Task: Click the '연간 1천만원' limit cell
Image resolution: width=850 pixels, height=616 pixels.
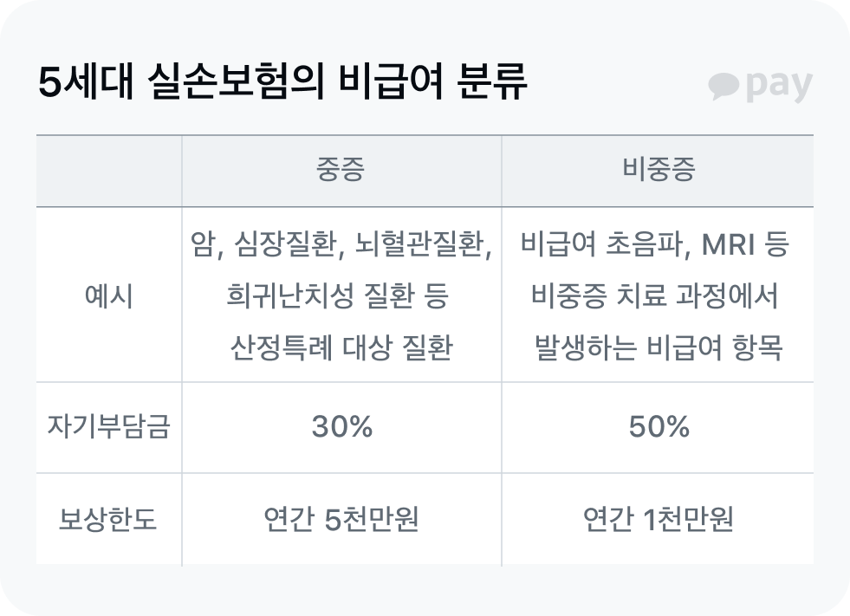Action: [x=659, y=520]
